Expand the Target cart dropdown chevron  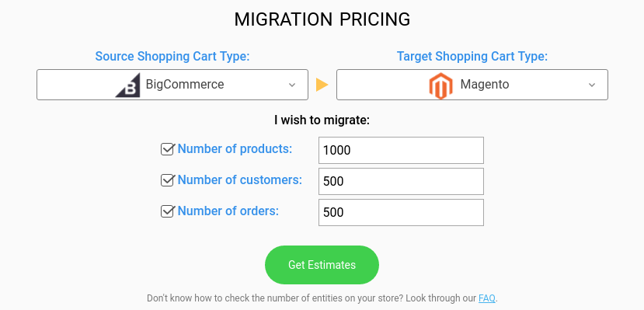592,85
